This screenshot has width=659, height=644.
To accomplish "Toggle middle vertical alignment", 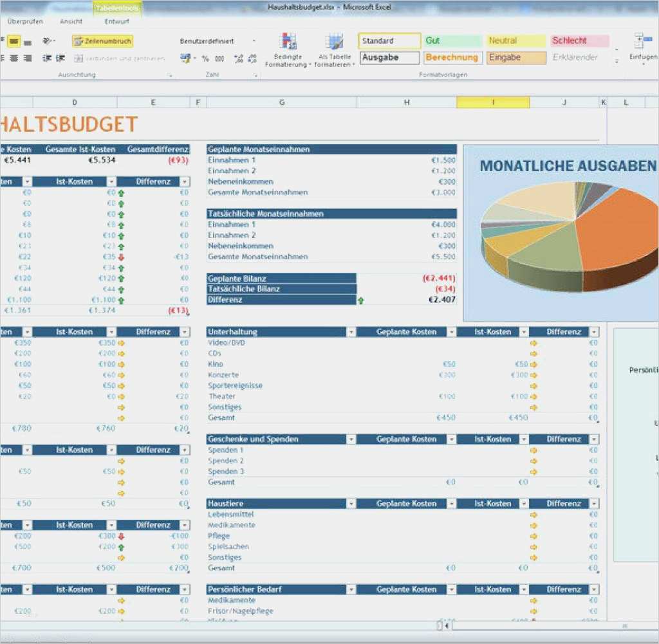I will coord(14,41).
